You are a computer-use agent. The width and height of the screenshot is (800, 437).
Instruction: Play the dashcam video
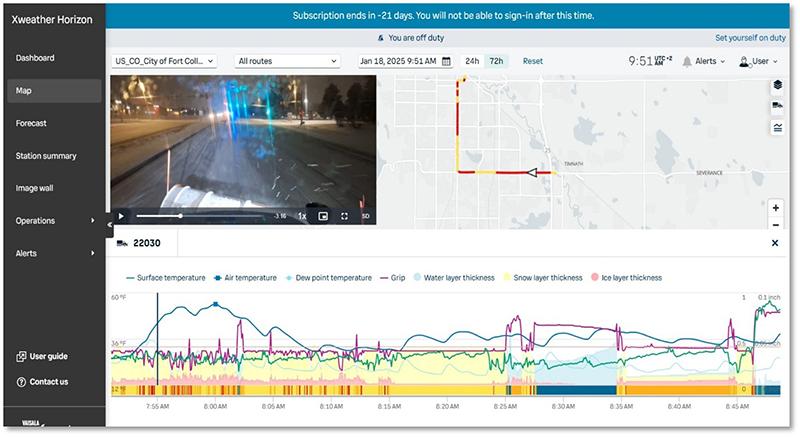coord(121,216)
